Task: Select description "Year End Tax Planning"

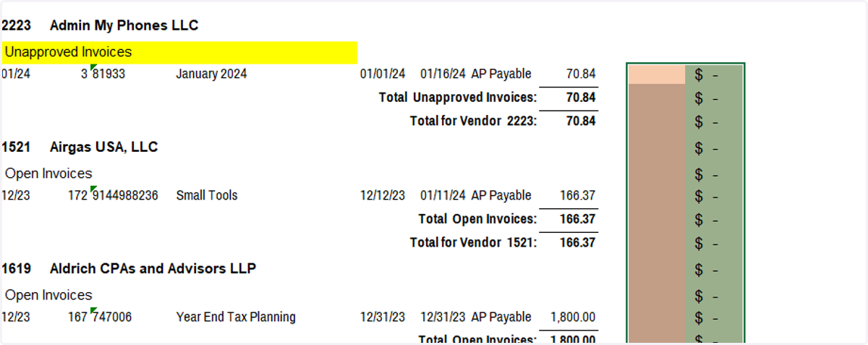Action: [236, 317]
